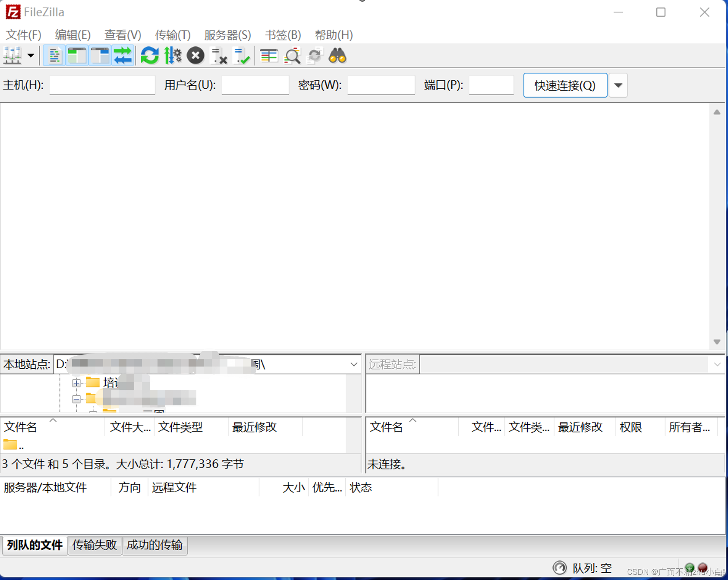Sort local files by 文件名 column
The image size is (728, 580).
pos(52,427)
